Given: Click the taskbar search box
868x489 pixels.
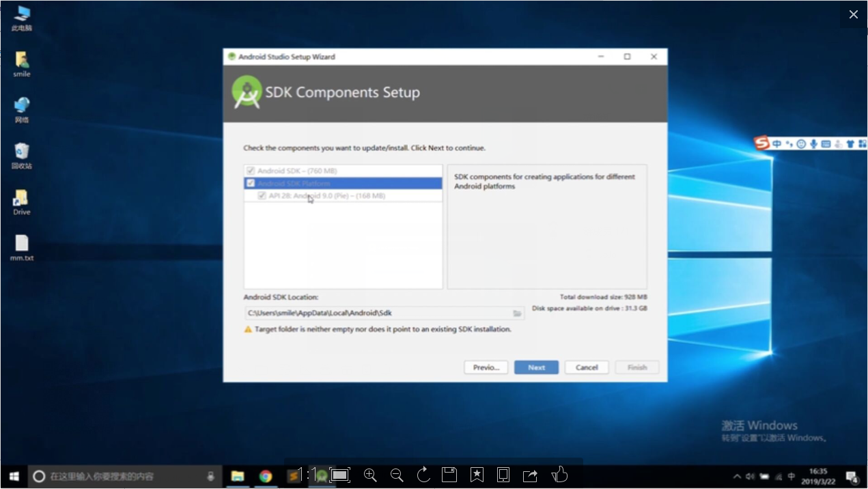Looking at the screenshot, I should [x=124, y=476].
